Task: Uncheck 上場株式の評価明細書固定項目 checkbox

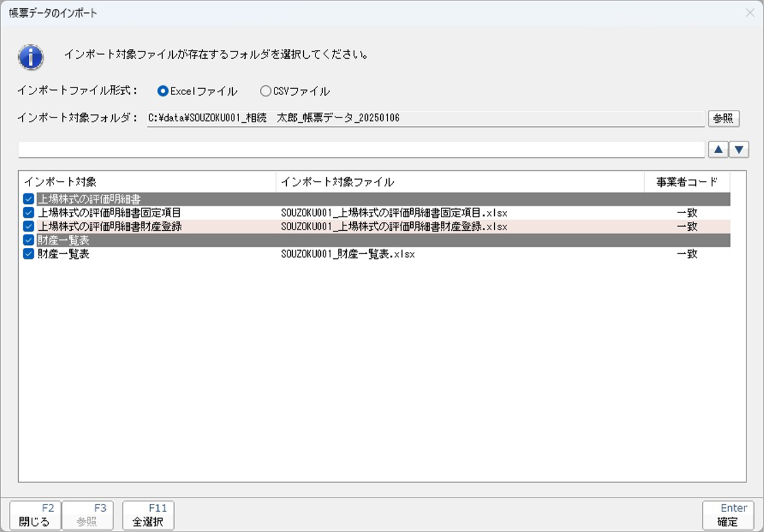Action: (x=28, y=213)
